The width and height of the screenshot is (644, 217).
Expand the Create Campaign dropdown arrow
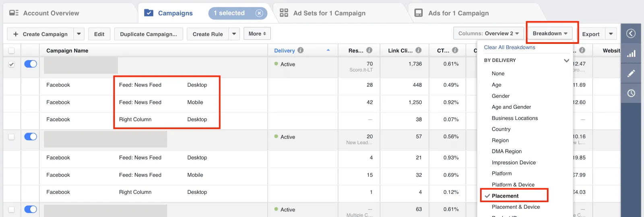click(x=79, y=34)
